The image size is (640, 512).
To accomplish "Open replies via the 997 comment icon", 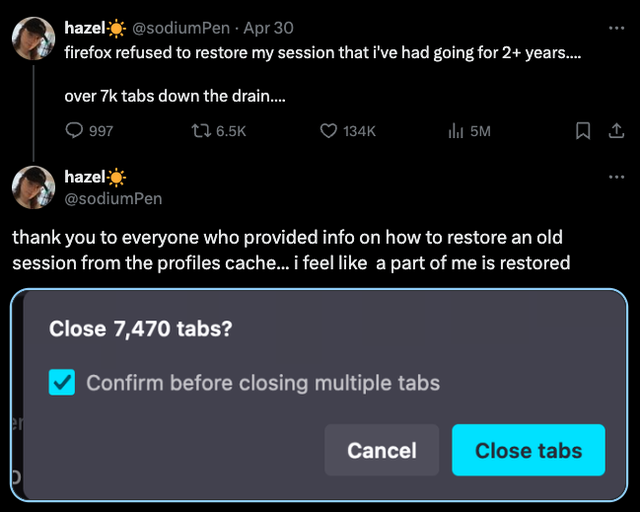I will (x=74, y=131).
